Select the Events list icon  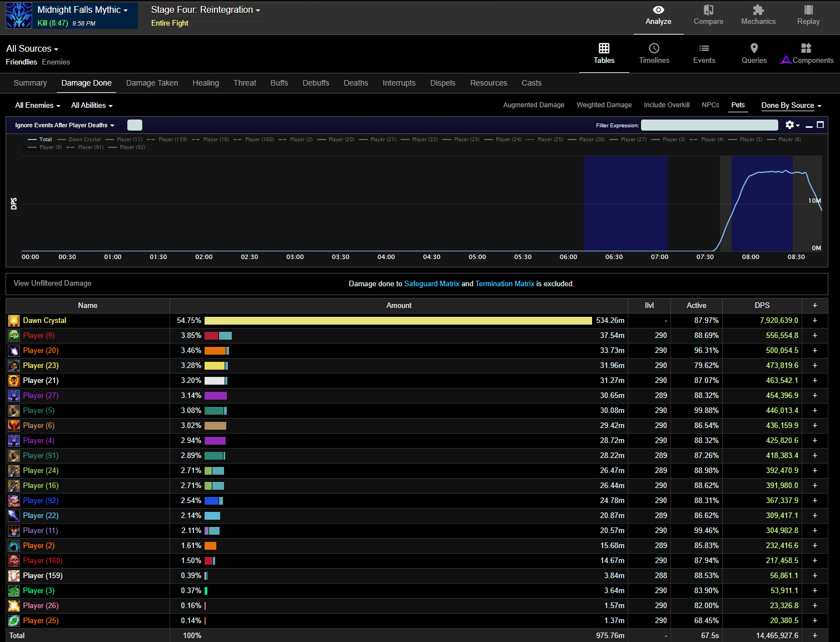coord(704,48)
